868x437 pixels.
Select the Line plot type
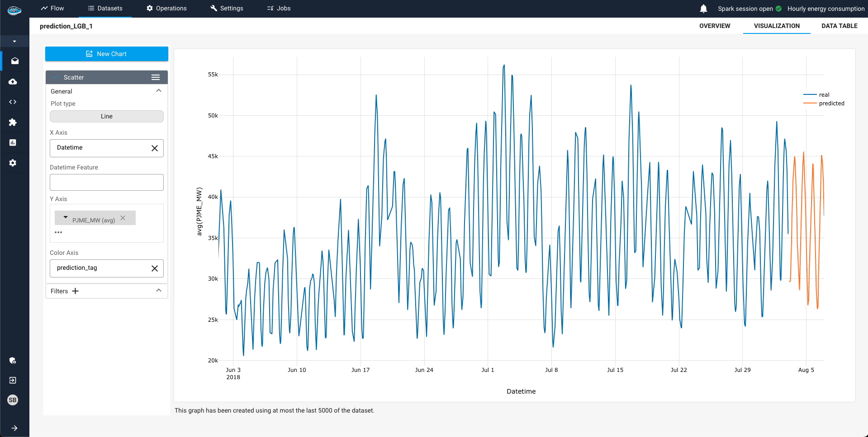(106, 116)
